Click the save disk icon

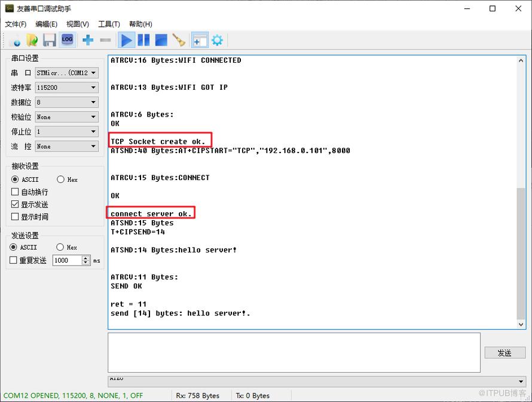50,40
